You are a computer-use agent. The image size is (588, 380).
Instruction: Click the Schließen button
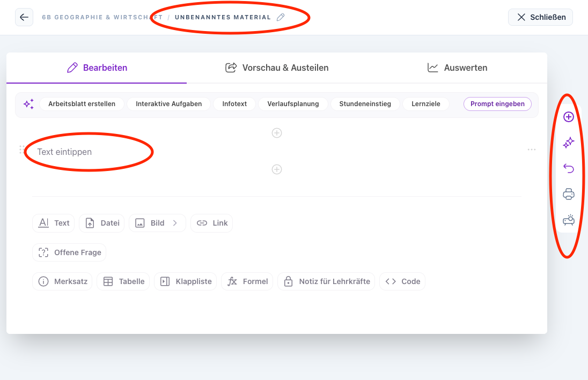[x=540, y=17]
